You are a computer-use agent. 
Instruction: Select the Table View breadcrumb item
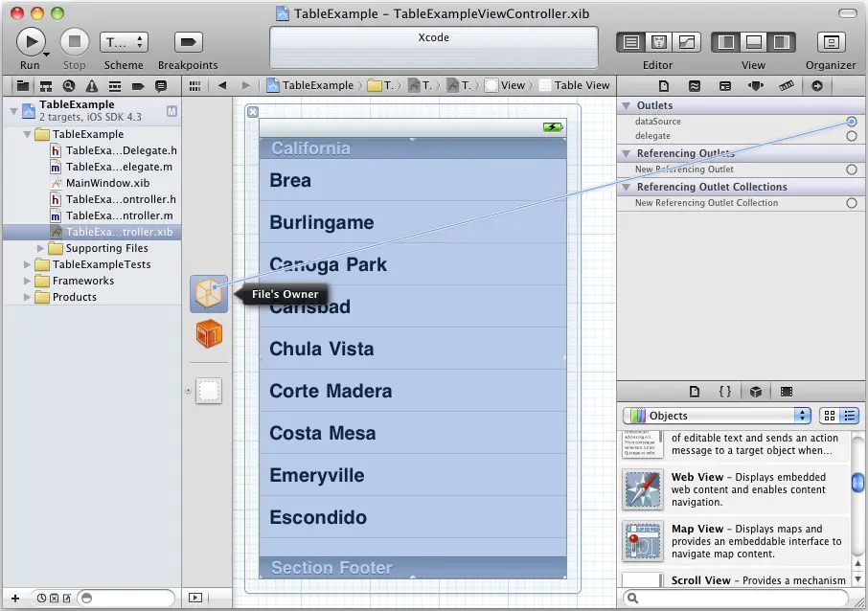(574, 85)
